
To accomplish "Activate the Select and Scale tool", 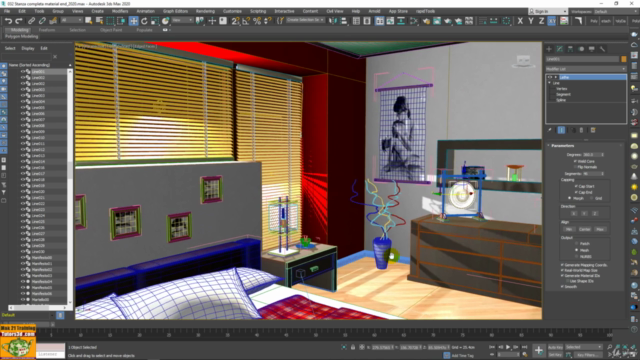I will click(155, 21).
